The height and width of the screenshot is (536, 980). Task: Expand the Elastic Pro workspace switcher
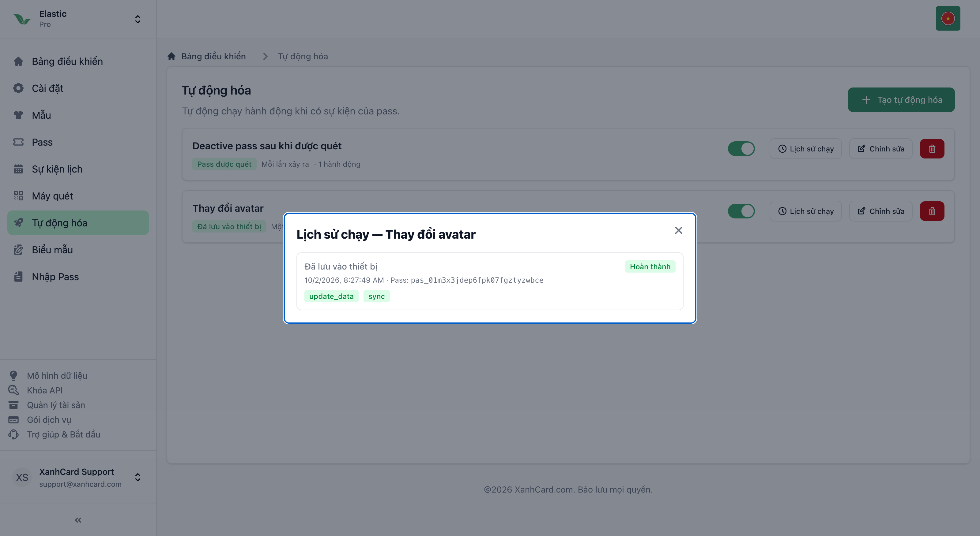138,19
